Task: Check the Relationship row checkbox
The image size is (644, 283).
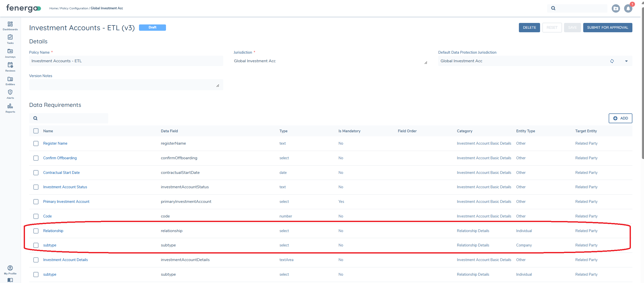Action: (x=36, y=231)
